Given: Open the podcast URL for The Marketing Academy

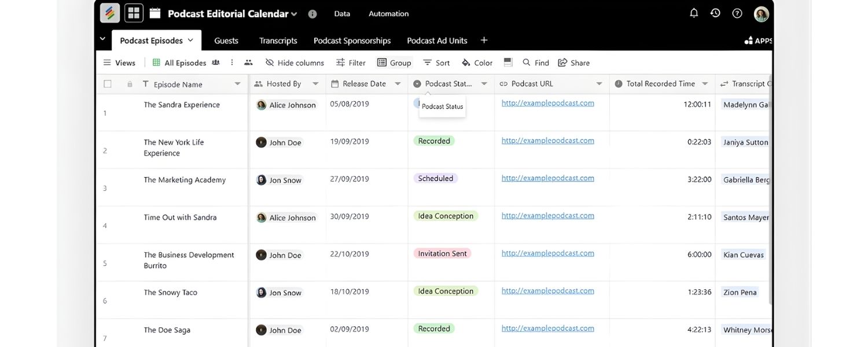Looking at the screenshot, I should point(547,178).
